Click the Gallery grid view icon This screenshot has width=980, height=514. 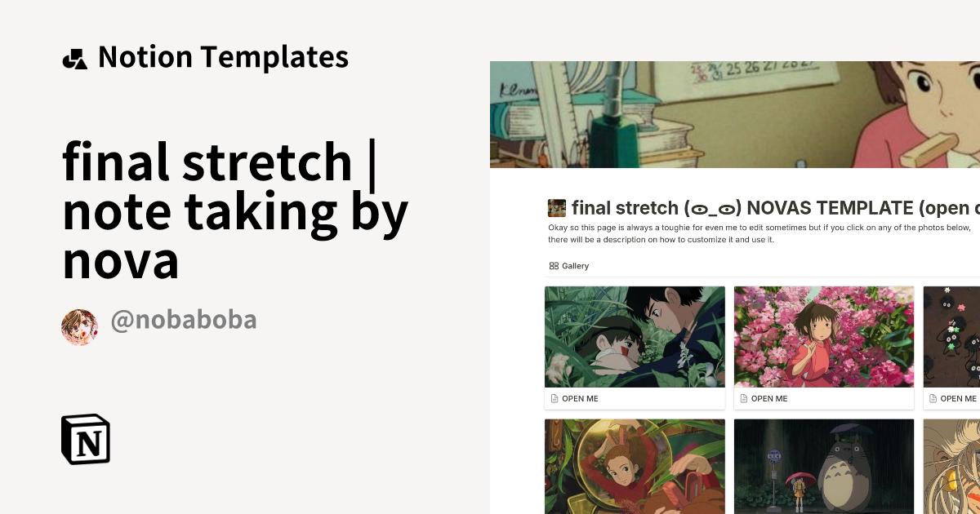point(555,266)
